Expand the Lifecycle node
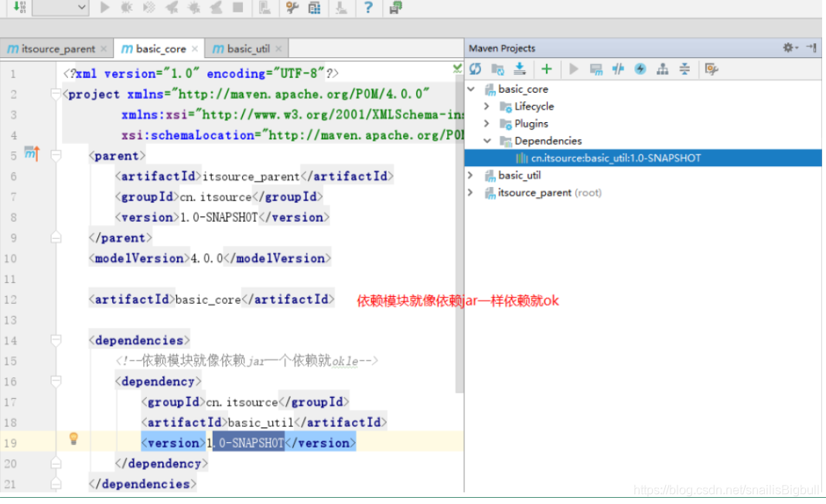 [x=486, y=107]
